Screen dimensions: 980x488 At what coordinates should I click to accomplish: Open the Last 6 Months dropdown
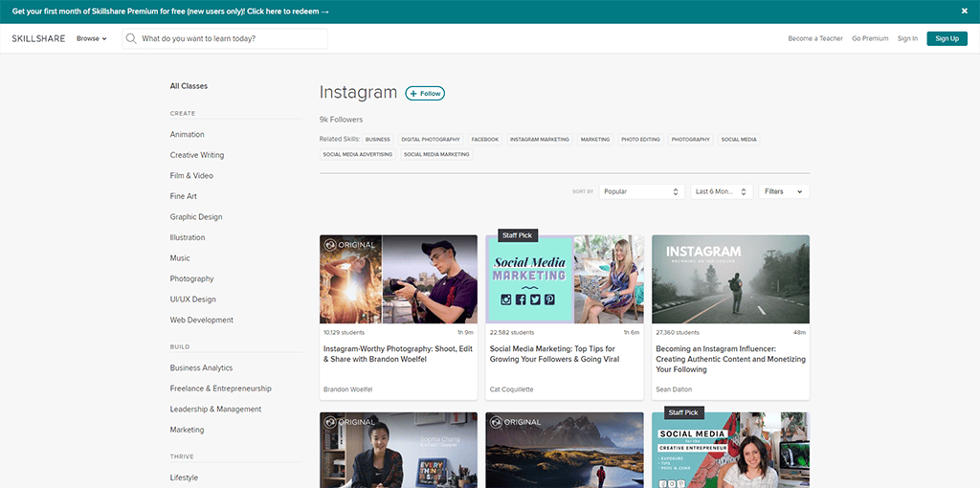(x=722, y=191)
